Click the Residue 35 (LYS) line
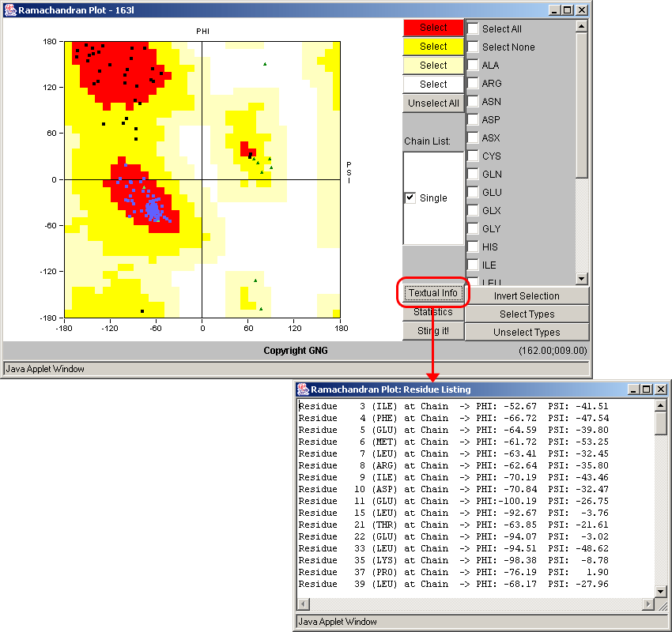The height and width of the screenshot is (632, 672). [x=454, y=560]
